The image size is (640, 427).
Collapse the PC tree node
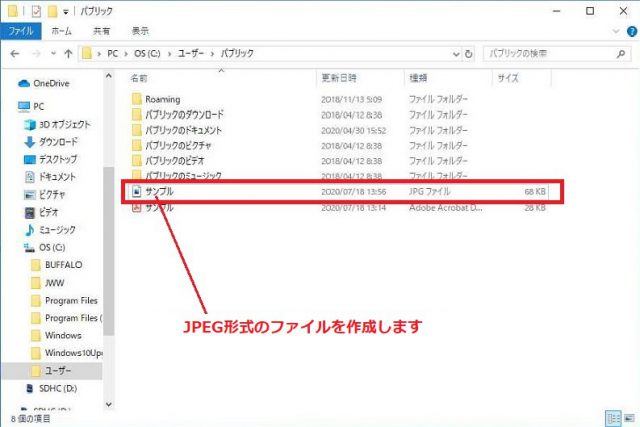[x=9, y=106]
